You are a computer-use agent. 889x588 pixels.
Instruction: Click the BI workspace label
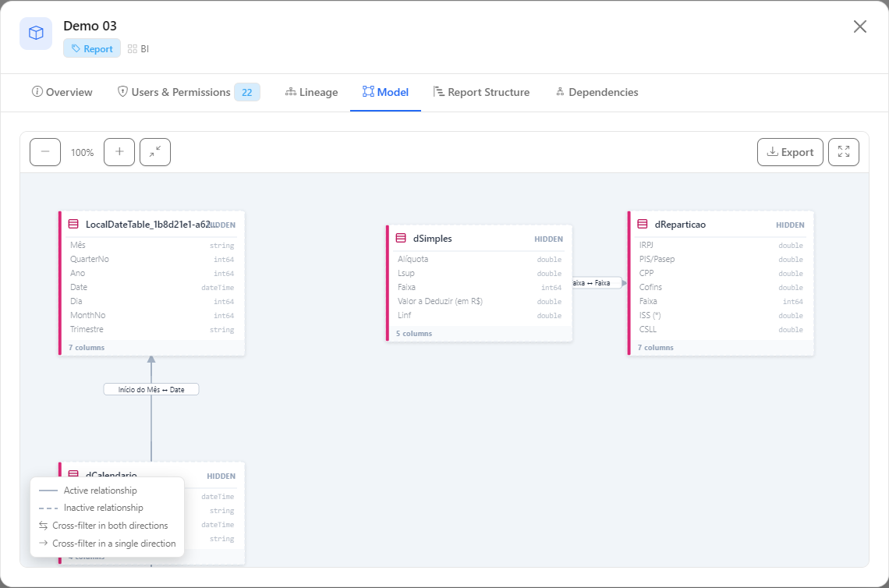click(138, 49)
